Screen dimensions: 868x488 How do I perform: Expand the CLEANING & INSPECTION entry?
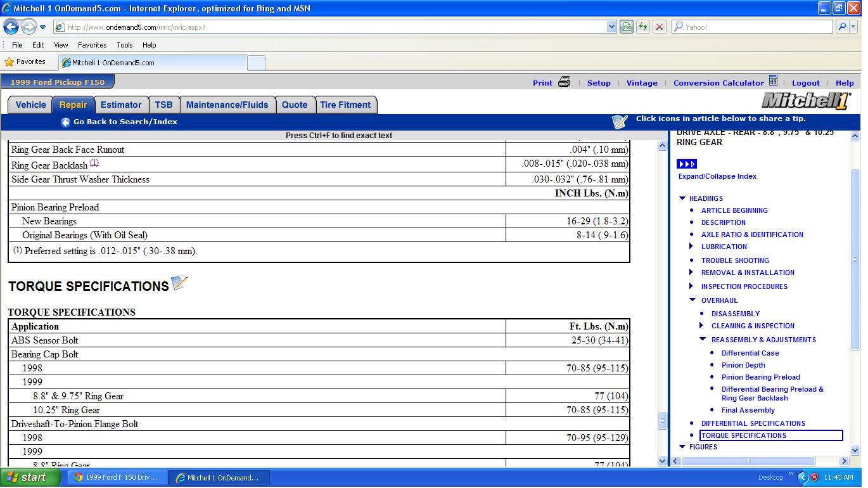(701, 326)
